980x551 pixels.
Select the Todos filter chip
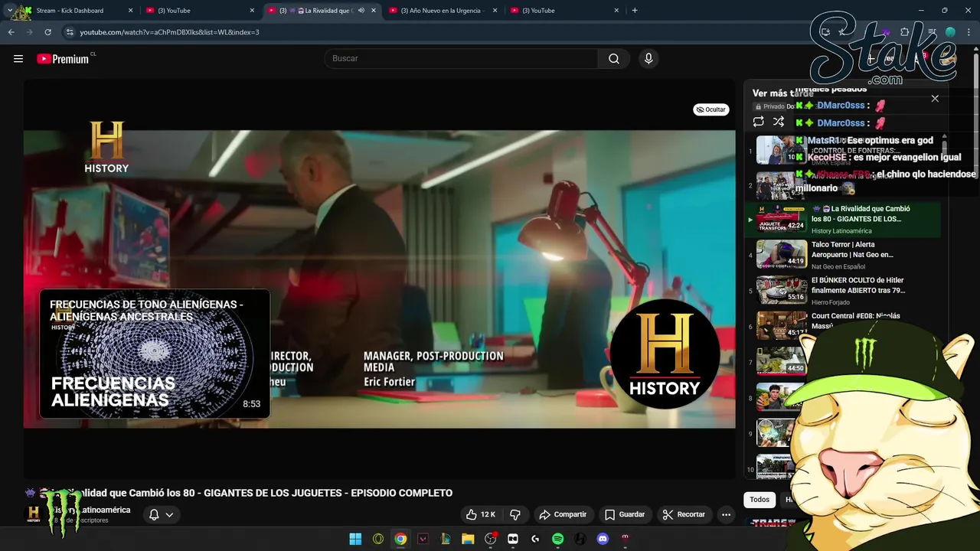point(759,500)
